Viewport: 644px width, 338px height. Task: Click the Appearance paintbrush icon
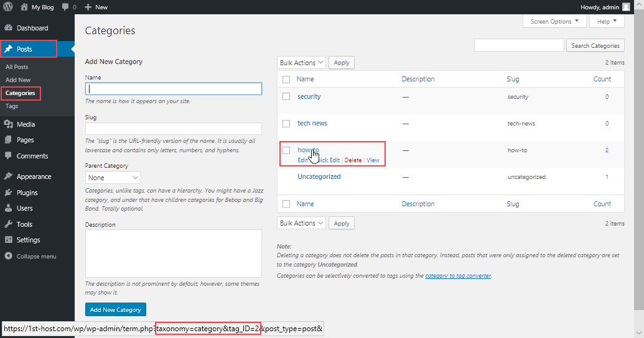[9, 176]
